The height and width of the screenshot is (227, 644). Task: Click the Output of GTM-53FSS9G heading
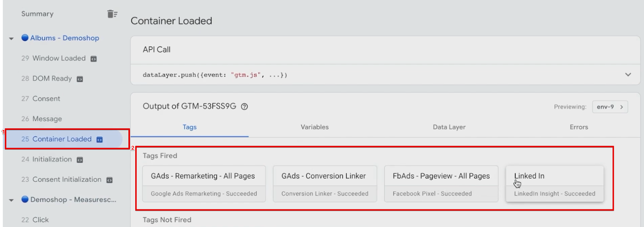pos(190,106)
